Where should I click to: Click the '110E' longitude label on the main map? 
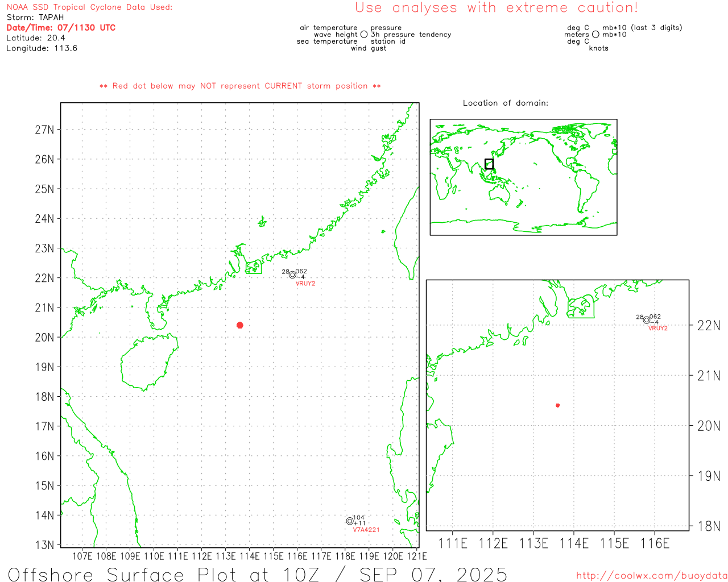pos(154,556)
